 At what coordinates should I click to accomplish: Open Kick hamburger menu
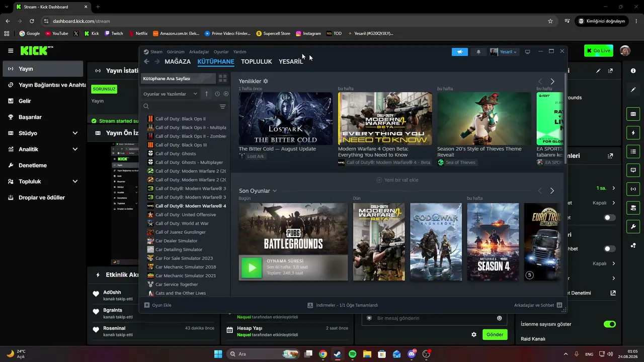[x=11, y=51]
